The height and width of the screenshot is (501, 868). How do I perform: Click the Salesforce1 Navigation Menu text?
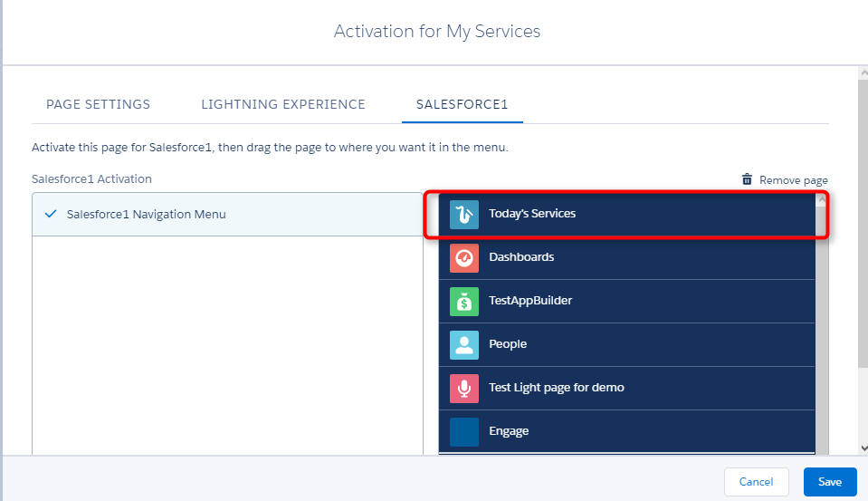146,215
